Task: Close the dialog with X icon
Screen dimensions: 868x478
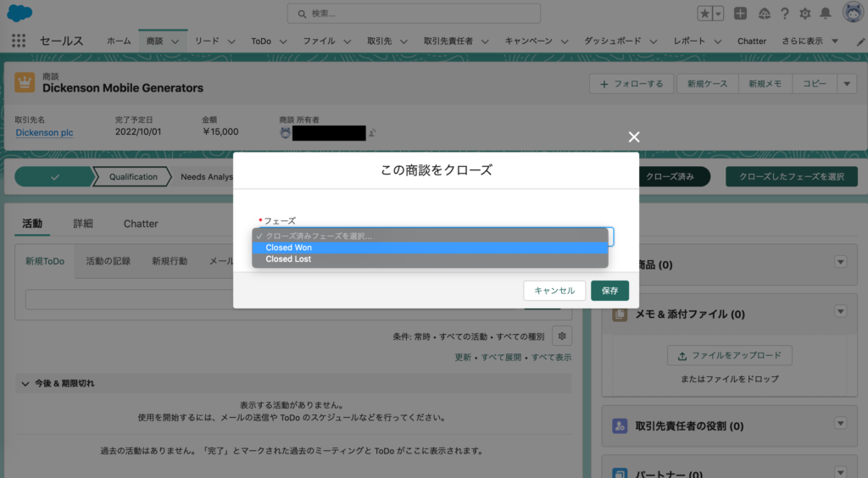Action: (x=634, y=137)
